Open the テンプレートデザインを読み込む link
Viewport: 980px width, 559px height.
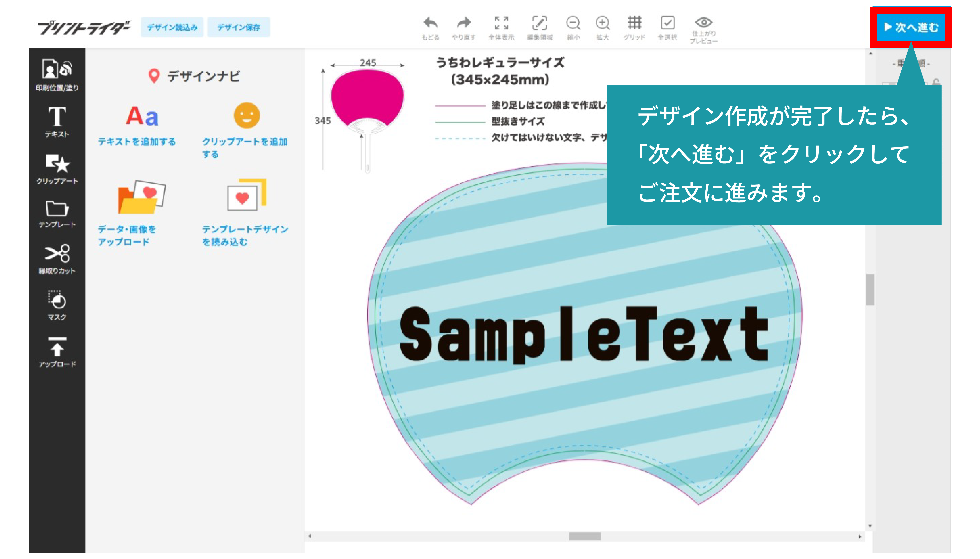point(245,235)
